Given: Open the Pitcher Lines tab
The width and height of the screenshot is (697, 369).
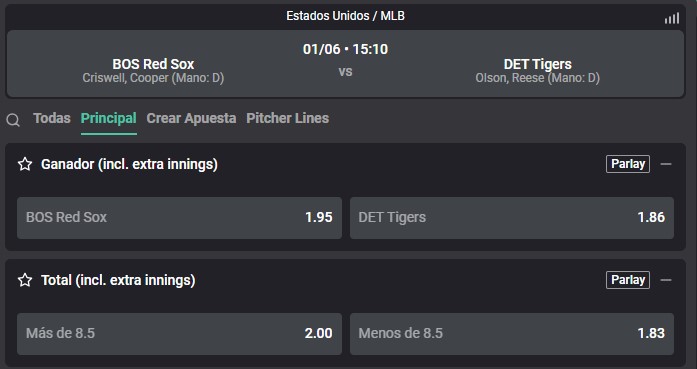Looking at the screenshot, I should tap(288, 118).
